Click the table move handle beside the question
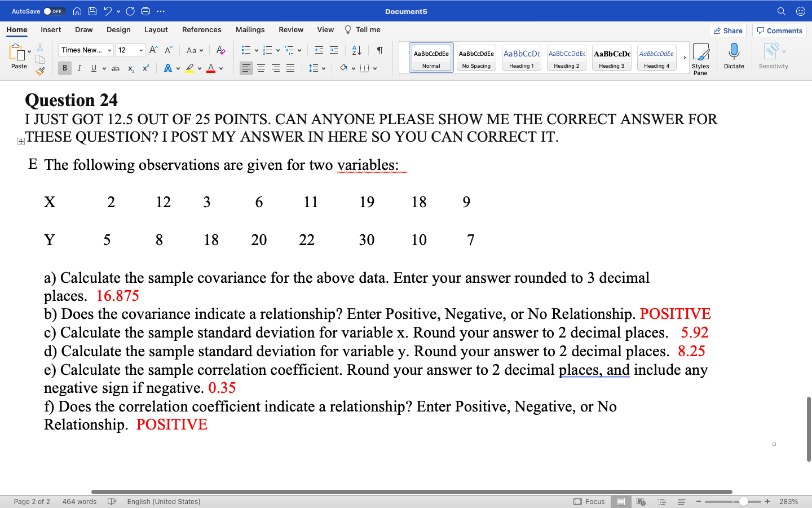Screen dimensions: 812x508 pyautogui.click(x=21, y=141)
